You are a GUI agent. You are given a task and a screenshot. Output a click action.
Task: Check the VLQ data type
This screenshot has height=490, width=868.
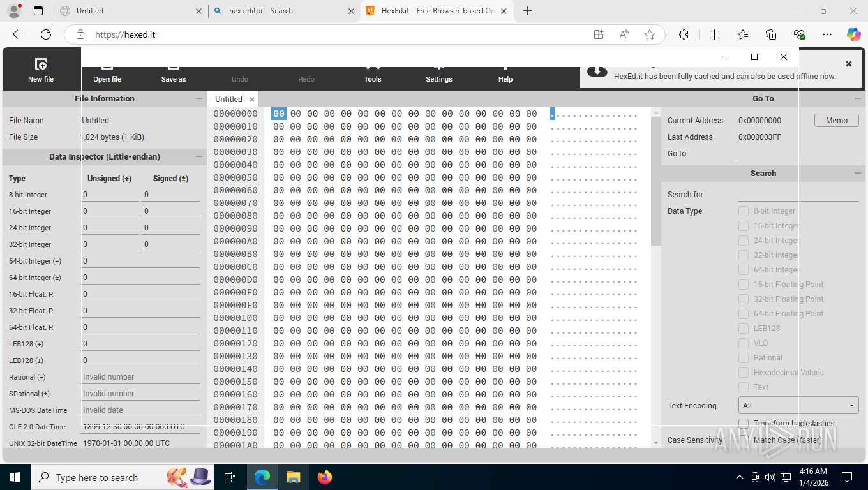[744, 343]
